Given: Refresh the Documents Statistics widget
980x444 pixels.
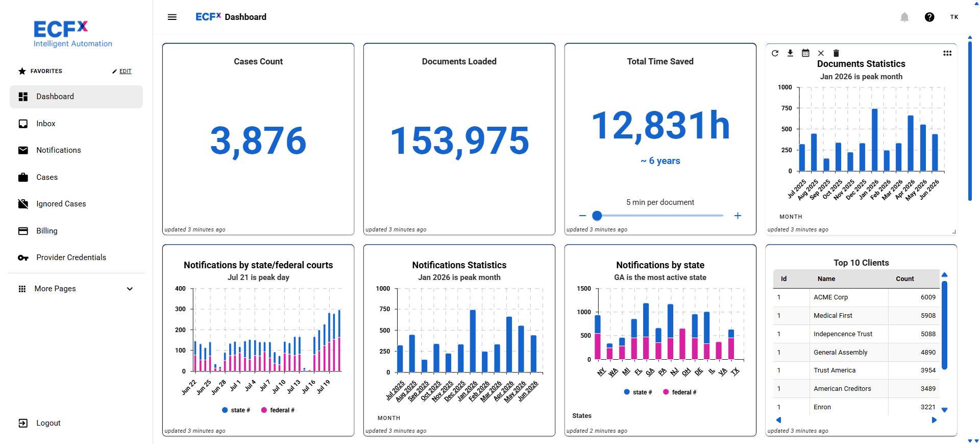Looking at the screenshot, I should [x=775, y=53].
